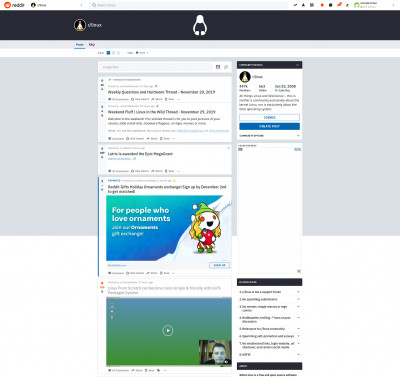
Task: Click the image post icon beside Create Post
Action: coord(218,67)
